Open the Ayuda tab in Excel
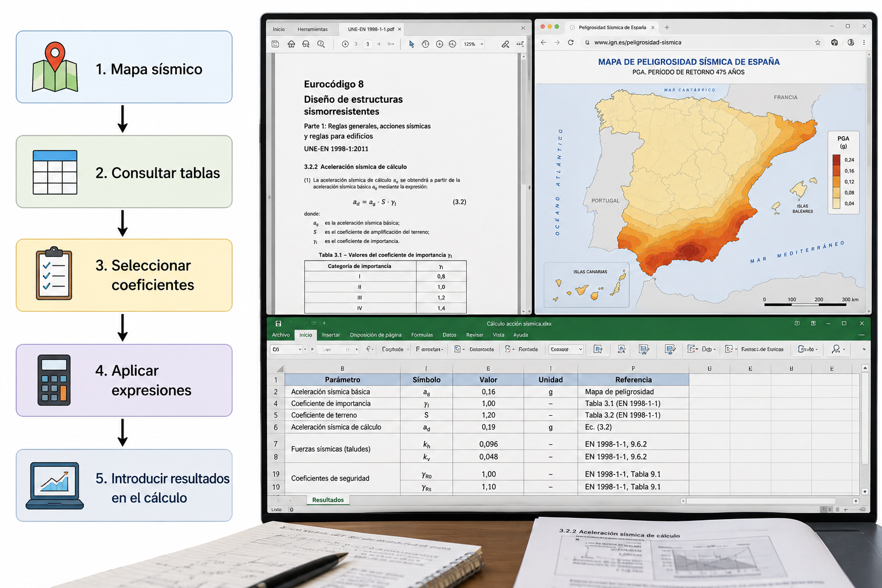This screenshot has width=882, height=588. click(521, 335)
